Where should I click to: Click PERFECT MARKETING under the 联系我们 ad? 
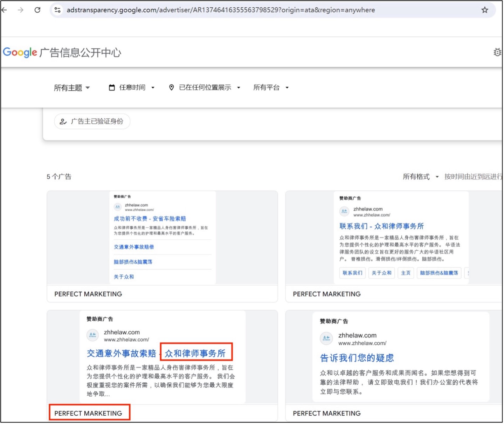pyautogui.click(x=327, y=294)
